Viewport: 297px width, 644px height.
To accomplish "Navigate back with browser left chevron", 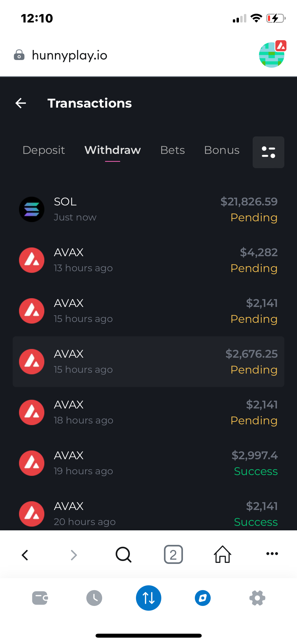I will (25, 555).
